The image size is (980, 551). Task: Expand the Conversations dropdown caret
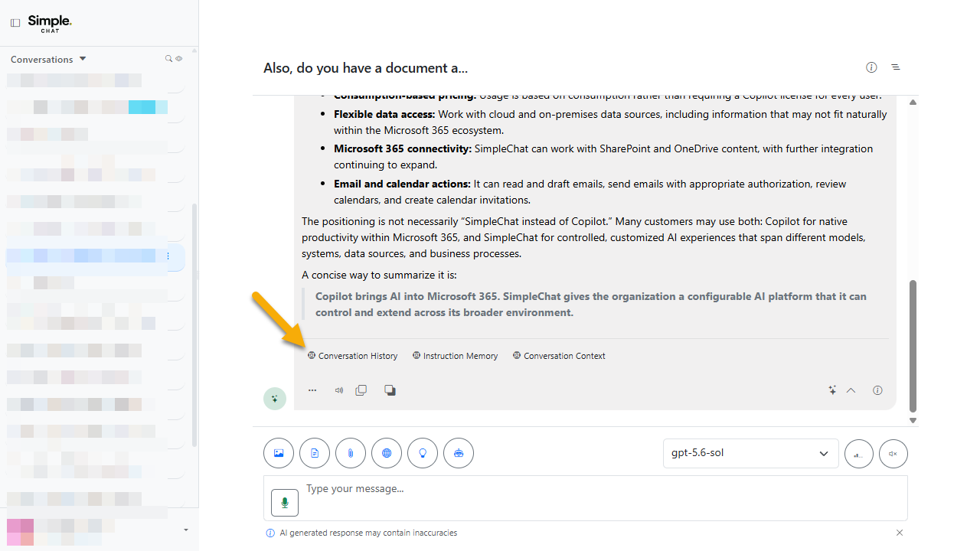[x=83, y=59]
